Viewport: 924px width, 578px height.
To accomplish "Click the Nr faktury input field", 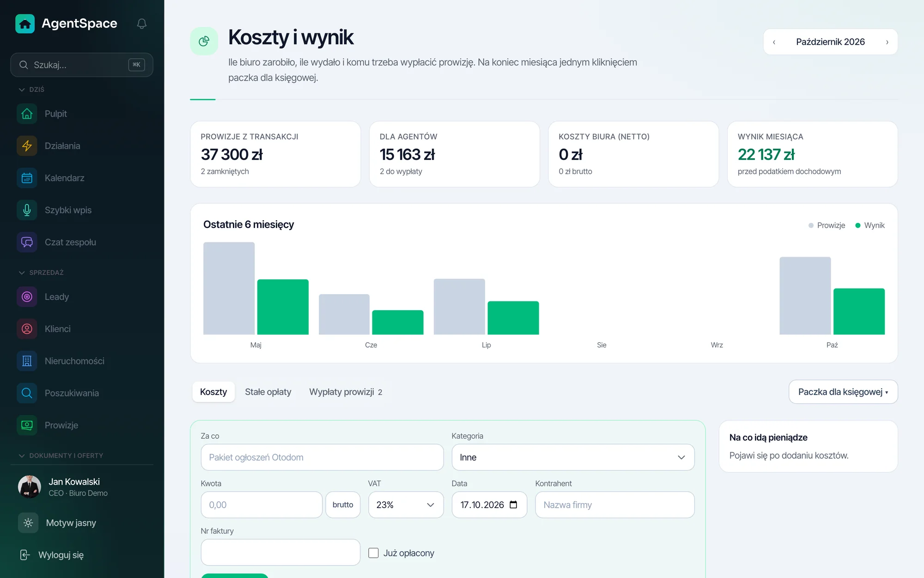I will pos(280,552).
